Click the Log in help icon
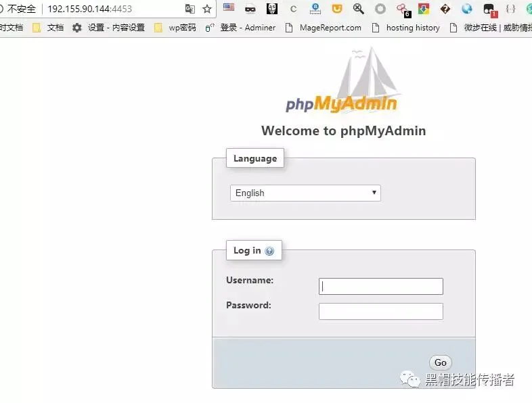Viewport: 532px width, 403px height. (x=269, y=251)
